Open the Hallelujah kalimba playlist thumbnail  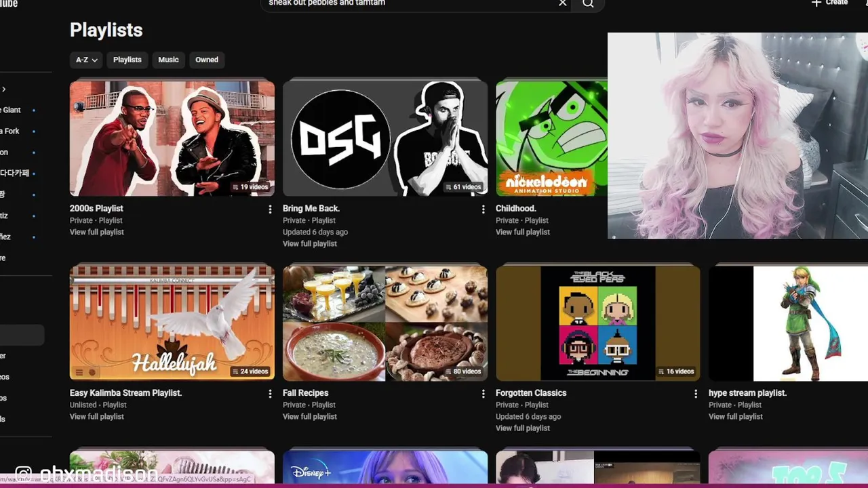pos(172,323)
